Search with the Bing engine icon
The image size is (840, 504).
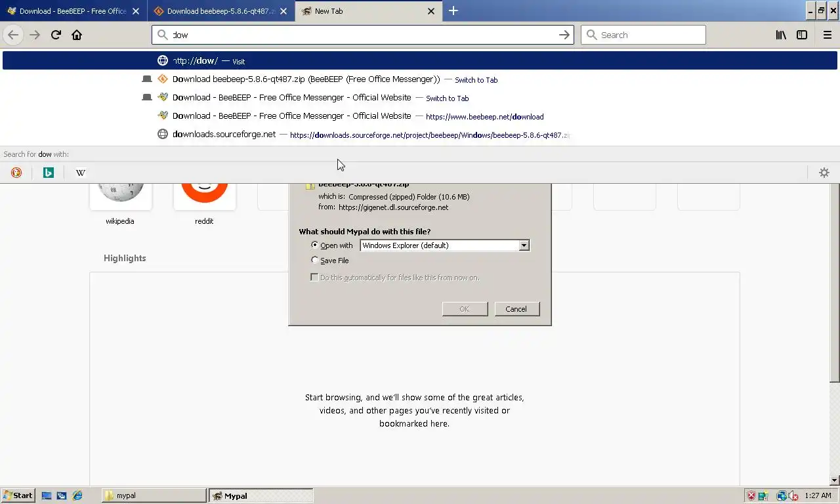[48, 173]
